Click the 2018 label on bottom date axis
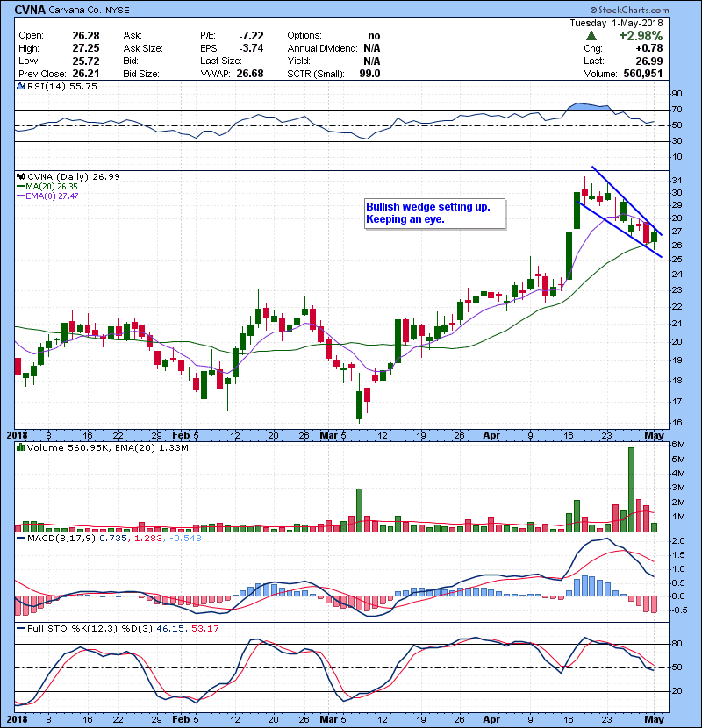This screenshot has width=702, height=728. pos(18,719)
